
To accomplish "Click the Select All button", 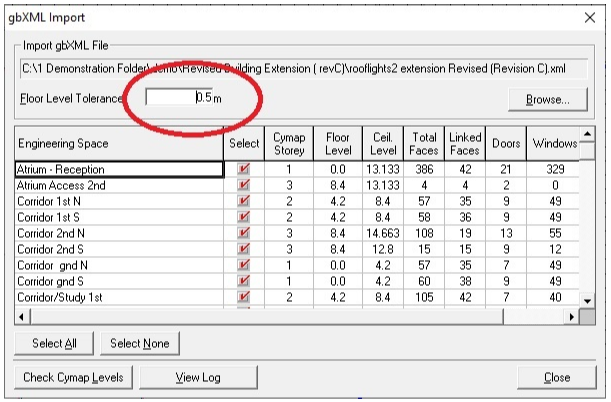I will tap(54, 344).
